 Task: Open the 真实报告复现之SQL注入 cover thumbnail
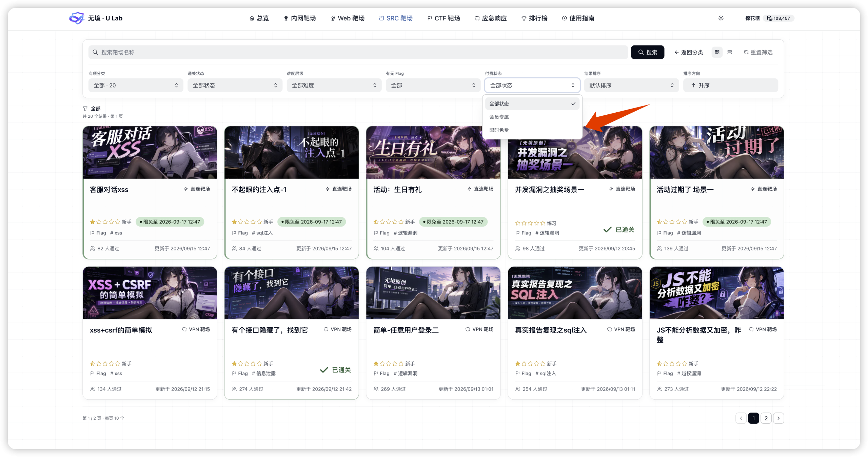(x=575, y=293)
